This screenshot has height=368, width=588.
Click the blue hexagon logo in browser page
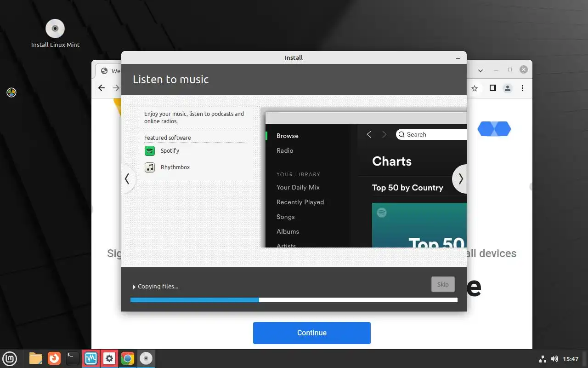point(494,129)
